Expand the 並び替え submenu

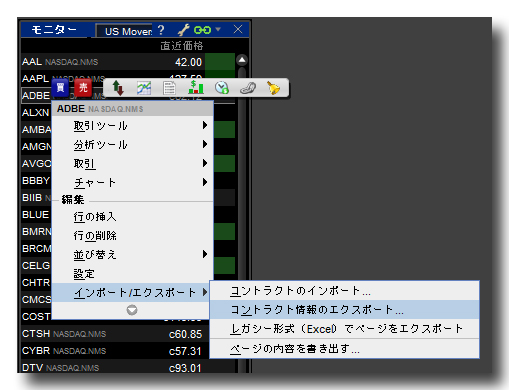tap(133, 255)
